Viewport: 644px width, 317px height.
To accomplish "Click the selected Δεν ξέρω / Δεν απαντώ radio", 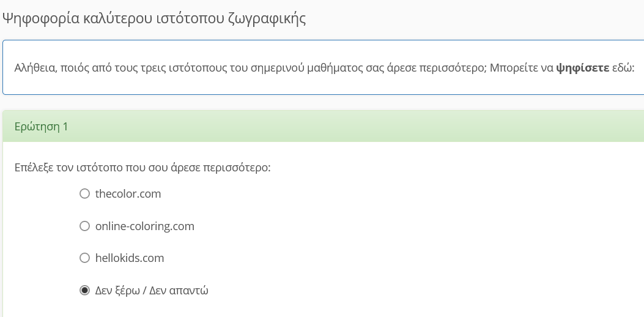I will (85, 291).
